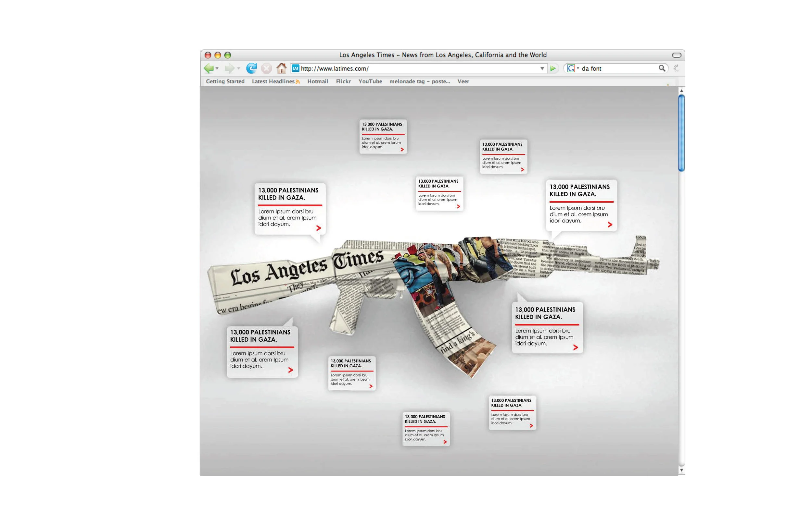The image size is (812, 525).
Task: Open the back history dropdown arrow
Action: pos(217,68)
